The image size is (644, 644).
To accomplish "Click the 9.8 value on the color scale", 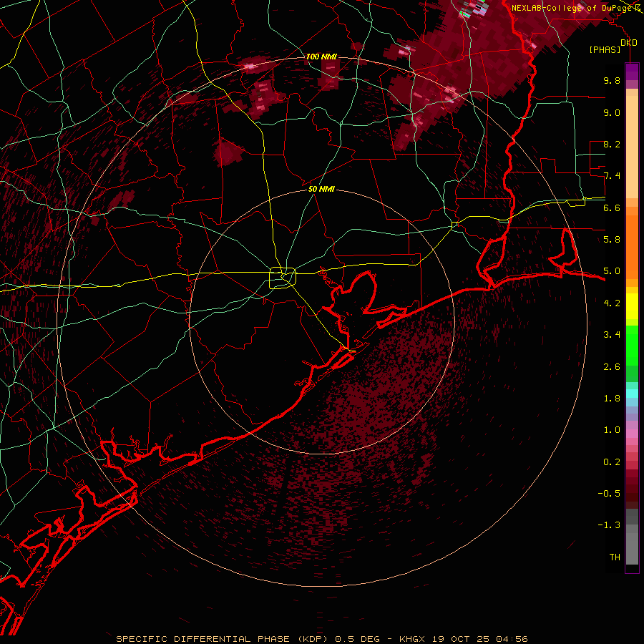I will click(612, 80).
